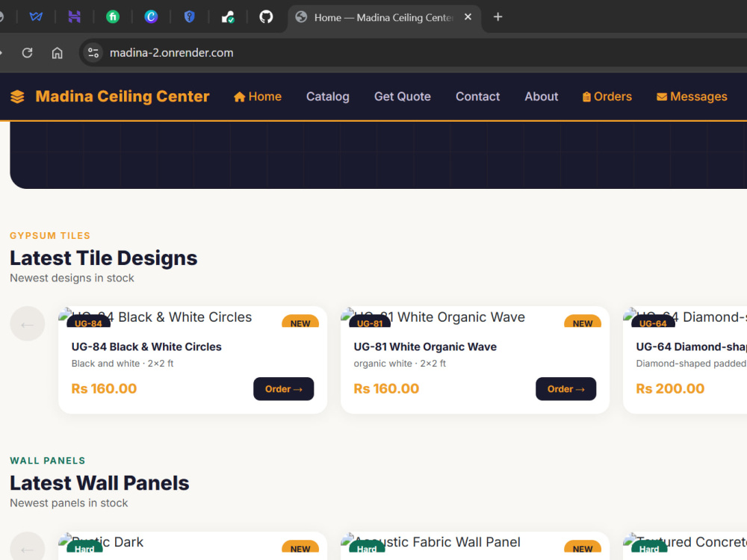Click the 'Newest designs in stock' subtitle
This screenshot has width=747, height=560.
coord(72,278)
